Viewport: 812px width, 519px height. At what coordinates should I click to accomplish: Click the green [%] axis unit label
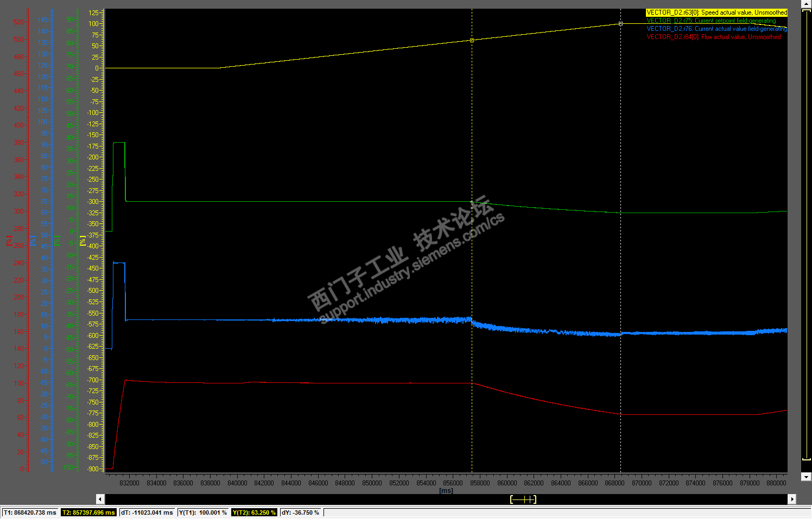tap(58, 241)
